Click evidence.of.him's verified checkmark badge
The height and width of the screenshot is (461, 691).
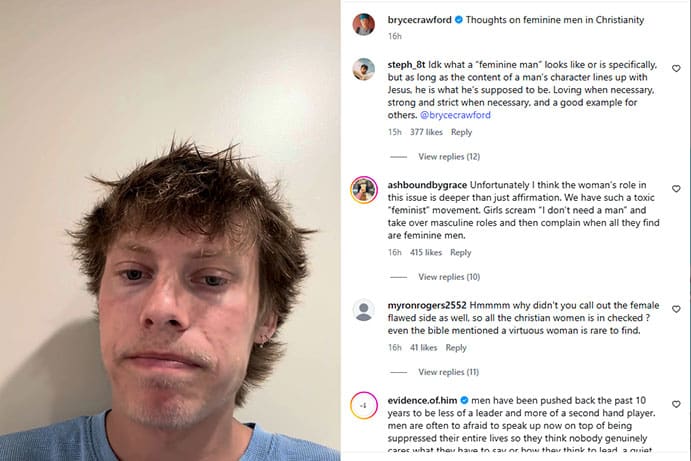coord(464,400)
